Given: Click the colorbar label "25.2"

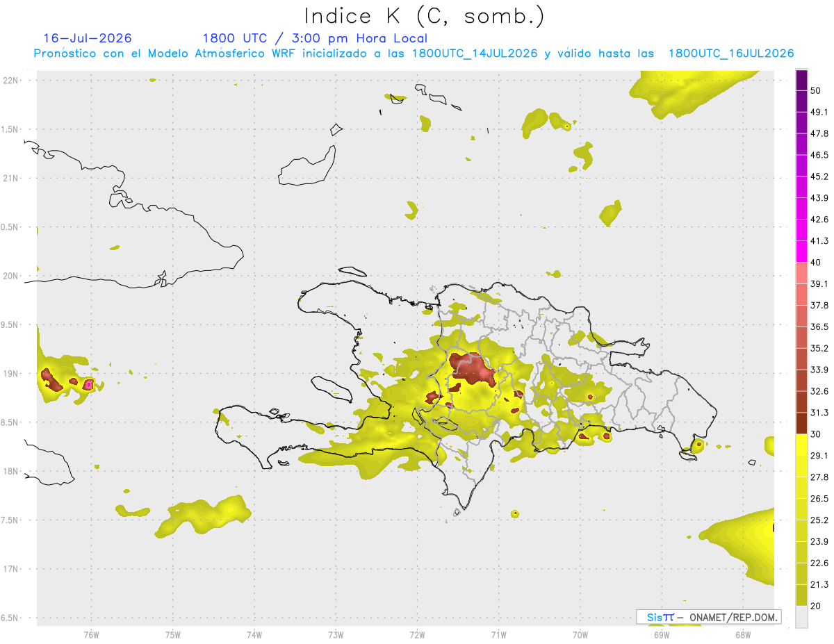Looking at the screenshot, I should (819, 520).
